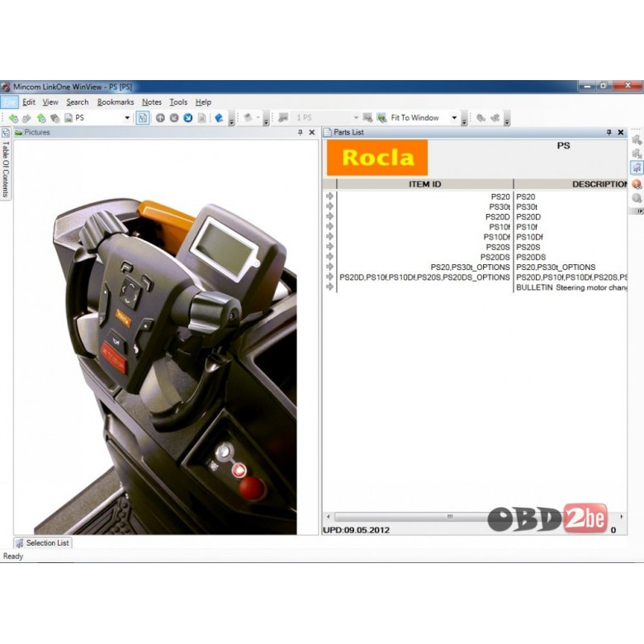Open the Edit menu

pyautogui.click(x=29, y=102)
